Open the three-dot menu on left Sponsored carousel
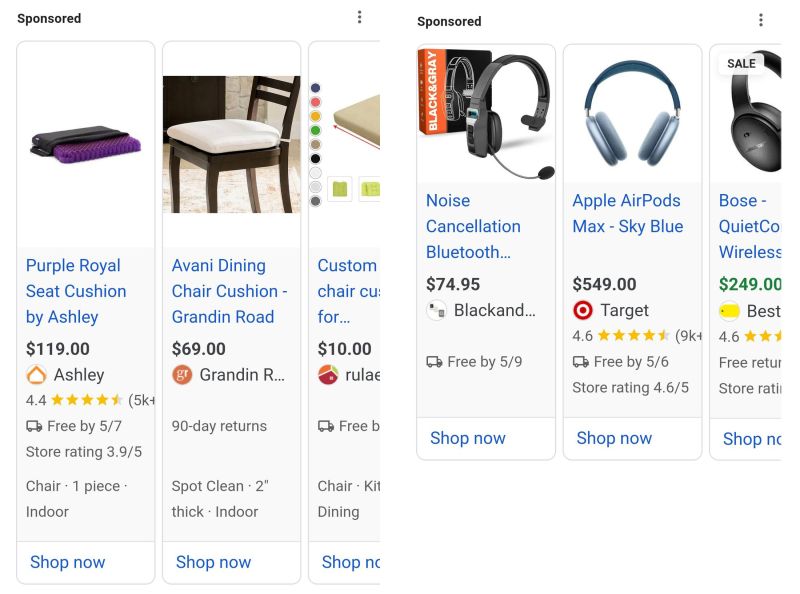The width and height of the screenshot is (800, 594). 360,17
